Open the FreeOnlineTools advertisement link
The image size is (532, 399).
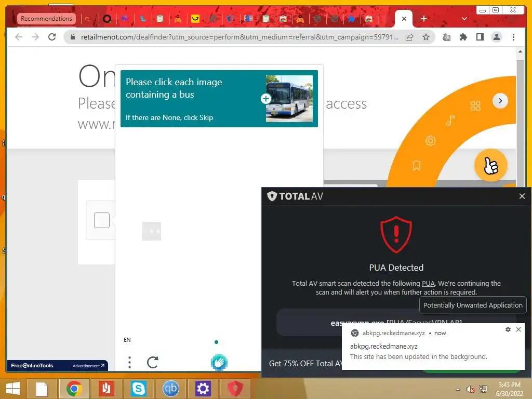click(57, 365)
